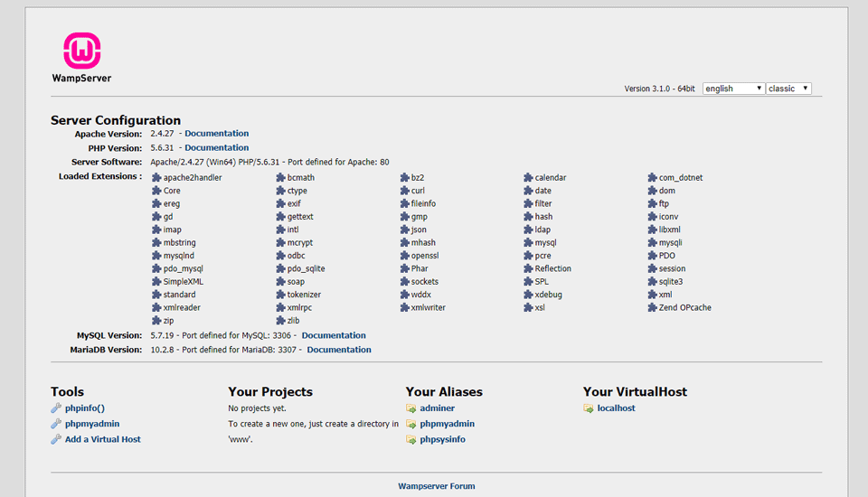
Task: Click the fileinfo extension name
Action: click(x=423, y=203)
